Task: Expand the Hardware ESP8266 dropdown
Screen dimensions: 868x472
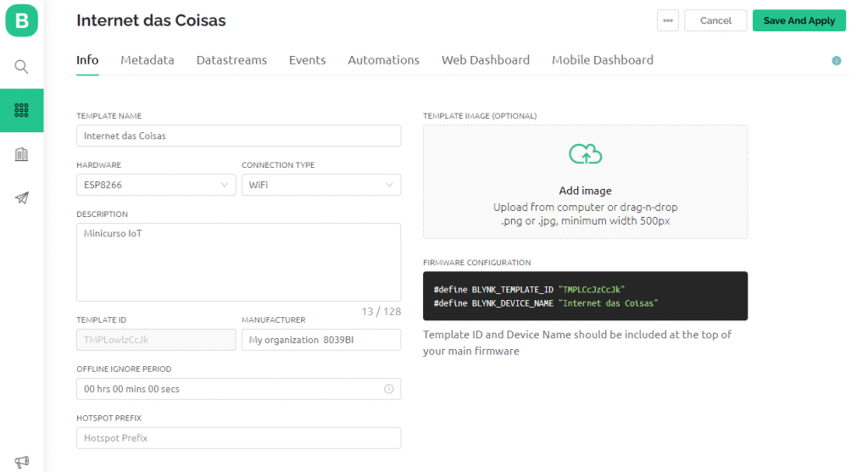Action: pyautogui.click(x=156, y=185)
